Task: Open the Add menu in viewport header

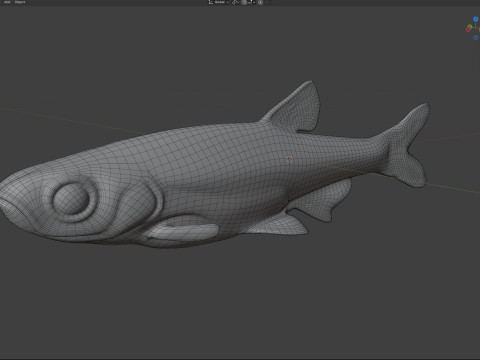Action: [x=7, y=2]
